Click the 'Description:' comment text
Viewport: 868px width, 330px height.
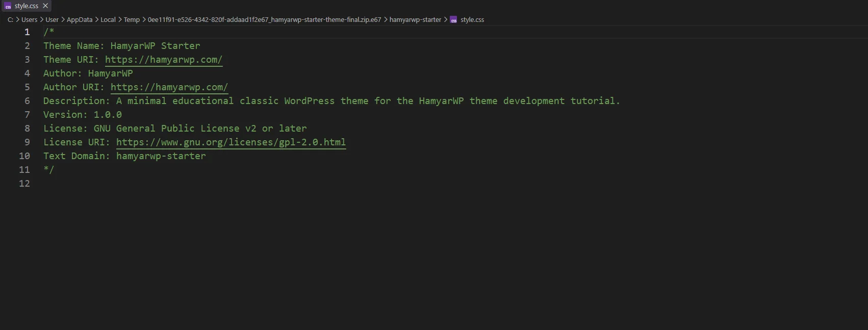pos(76,101)
